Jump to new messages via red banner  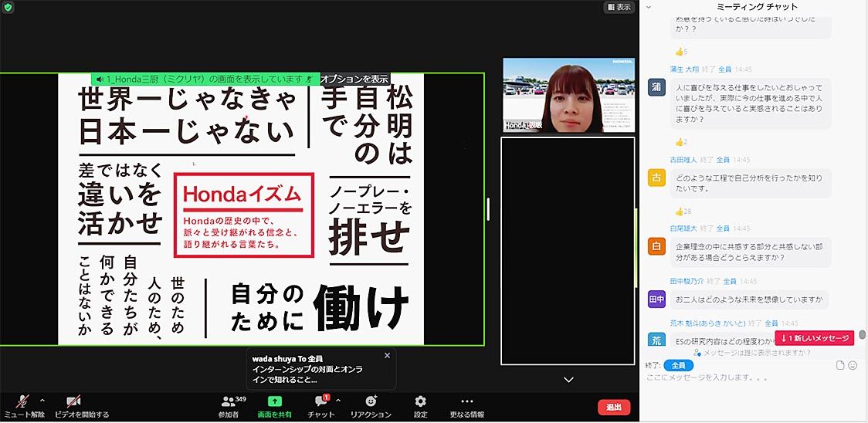pos(814,338)
